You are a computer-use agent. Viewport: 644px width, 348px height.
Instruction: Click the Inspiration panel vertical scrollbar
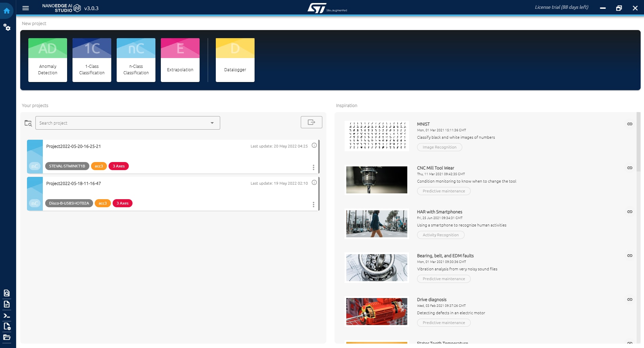point(638,142)
